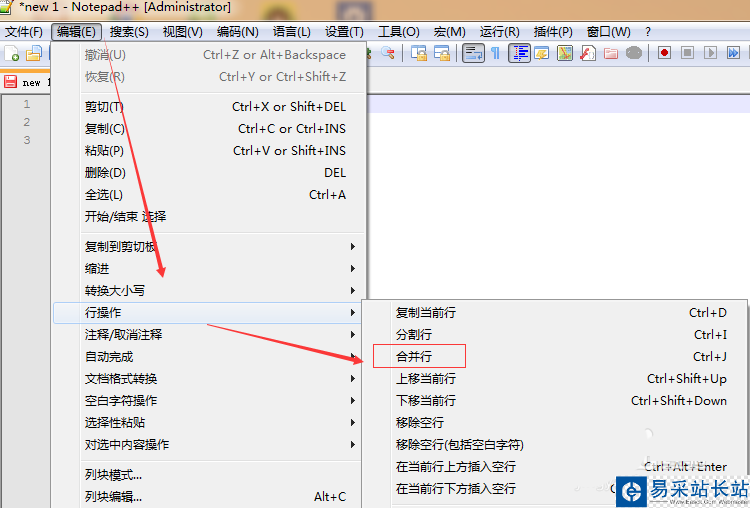This screenshot has width=750, height=508.
Task: Open the 窗口(W) menu
Action: pos(608,32)
